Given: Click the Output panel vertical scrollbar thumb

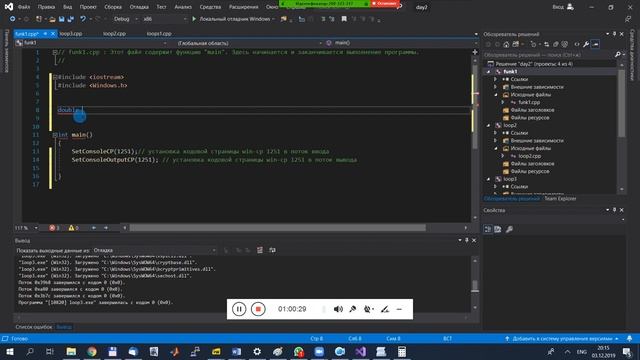Looking at the screenshot, I should [x=475, y=286].
